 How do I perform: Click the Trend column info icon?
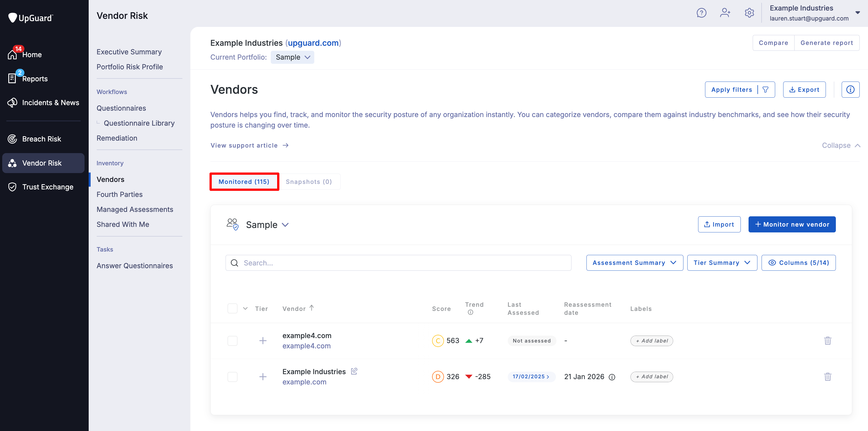click(x=470, y=312)
